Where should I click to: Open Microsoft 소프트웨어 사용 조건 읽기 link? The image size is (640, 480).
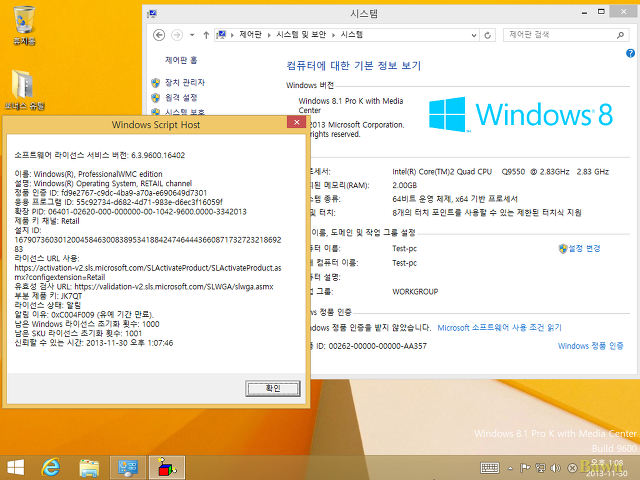click(500, 327)
